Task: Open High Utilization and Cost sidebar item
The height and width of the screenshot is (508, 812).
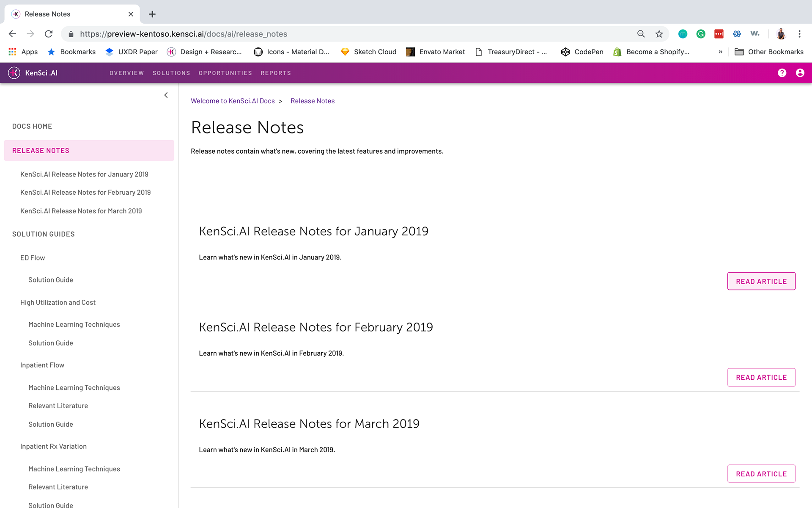Action: tap(58, 302)
